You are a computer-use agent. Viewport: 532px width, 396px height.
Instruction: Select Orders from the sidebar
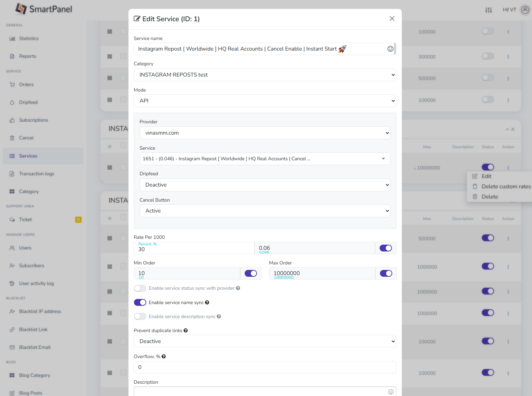tap(26, 84)
